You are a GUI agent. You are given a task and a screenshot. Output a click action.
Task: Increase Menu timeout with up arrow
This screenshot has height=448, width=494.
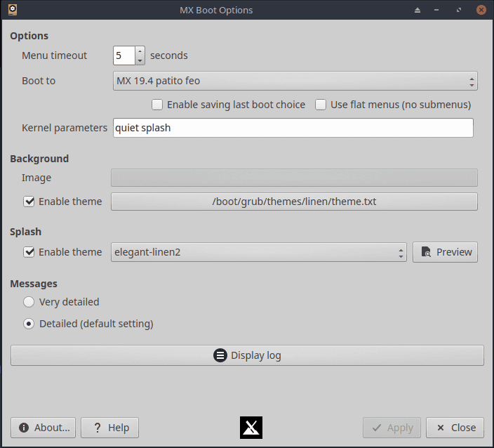[140, 51]
